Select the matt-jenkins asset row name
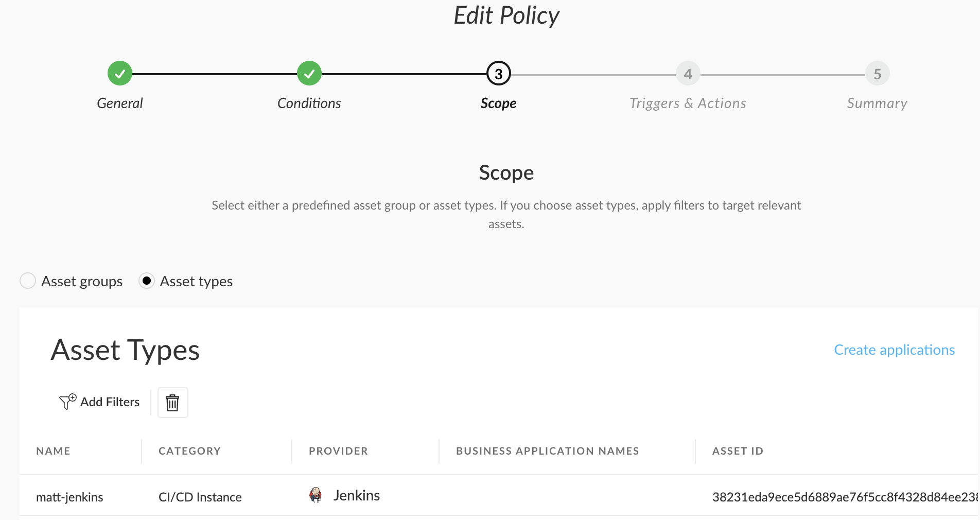This screenshot has height=520, width=980. (x=69, y=497)
